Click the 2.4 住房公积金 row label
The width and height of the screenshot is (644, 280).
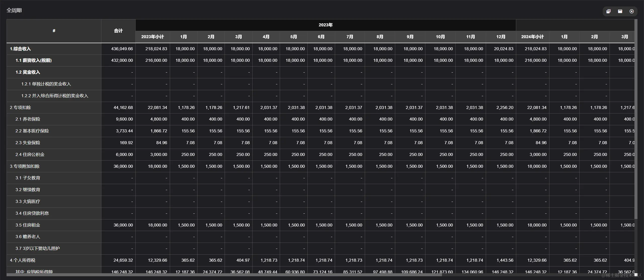click(30, 154)
